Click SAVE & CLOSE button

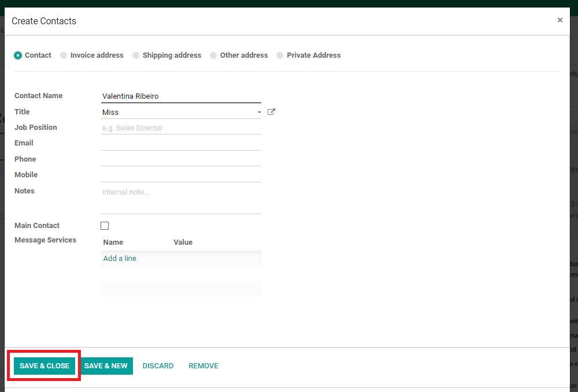pyautogui.click(x=45, y=366)
